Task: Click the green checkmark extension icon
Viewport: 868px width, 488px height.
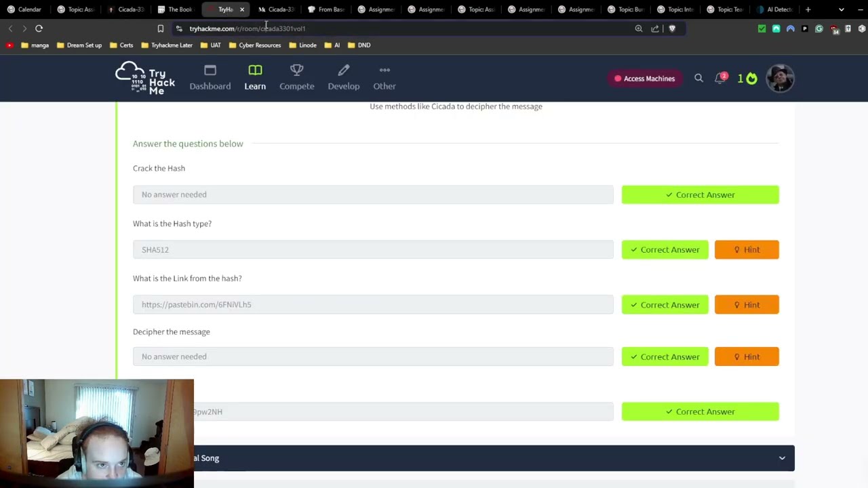Action: coord(762,28)
